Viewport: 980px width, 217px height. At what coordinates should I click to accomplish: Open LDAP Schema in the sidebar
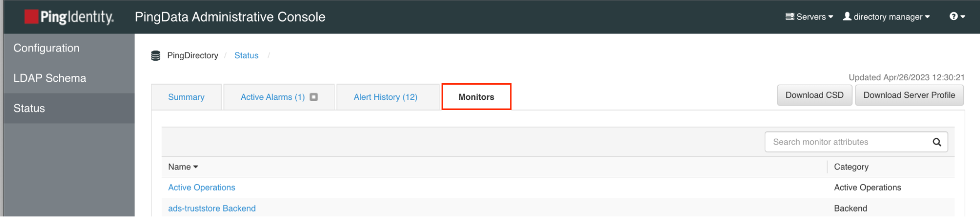point(50,78)
